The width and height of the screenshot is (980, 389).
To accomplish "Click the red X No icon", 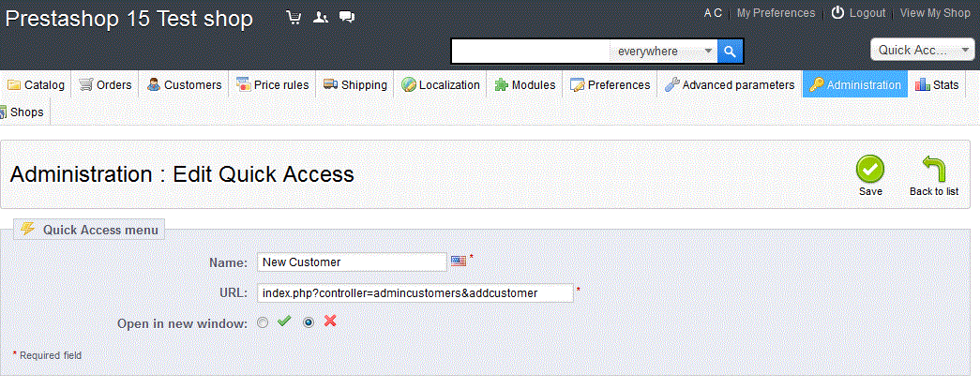I will tap(330, 321).
